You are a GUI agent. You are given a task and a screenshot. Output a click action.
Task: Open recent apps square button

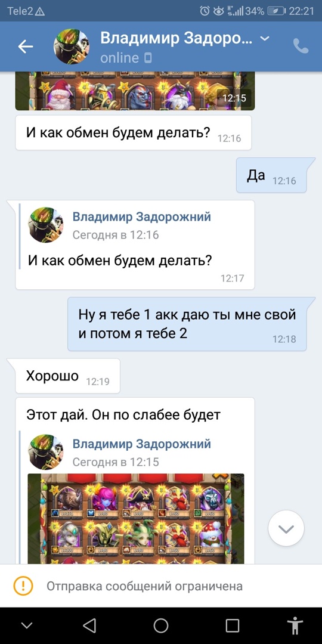(x=233, y=626)
